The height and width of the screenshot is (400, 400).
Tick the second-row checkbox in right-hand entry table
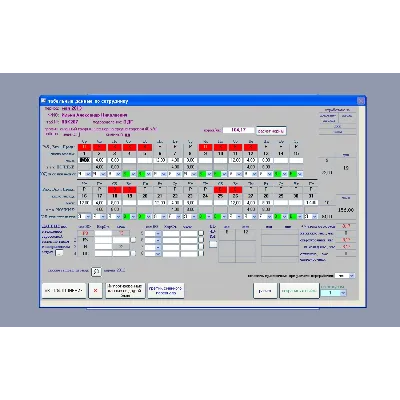pos(201,240)
